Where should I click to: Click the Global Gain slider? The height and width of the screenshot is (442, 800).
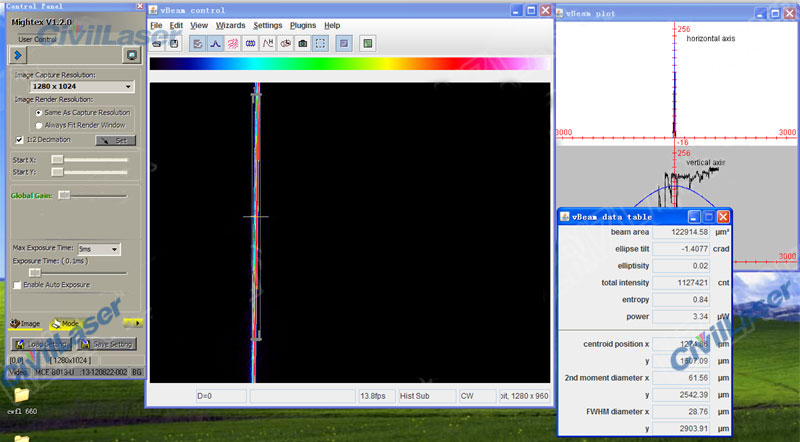click(x=64, y=195)
